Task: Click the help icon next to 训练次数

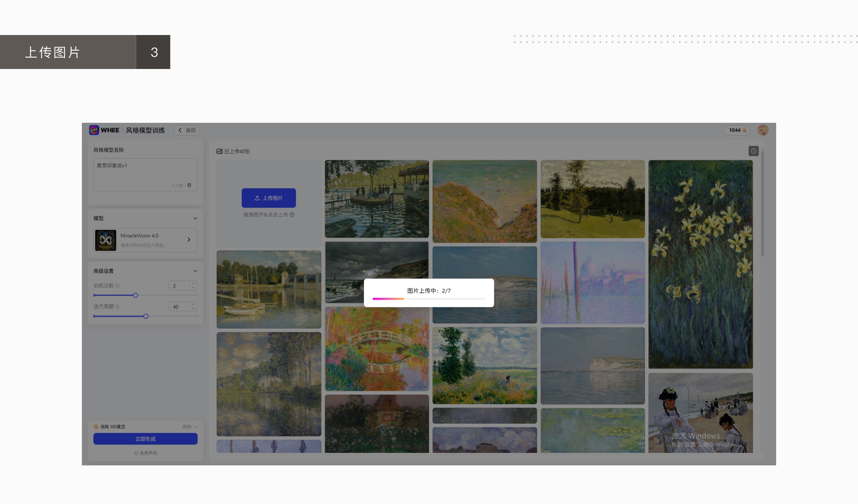Action: coord(118,286)
